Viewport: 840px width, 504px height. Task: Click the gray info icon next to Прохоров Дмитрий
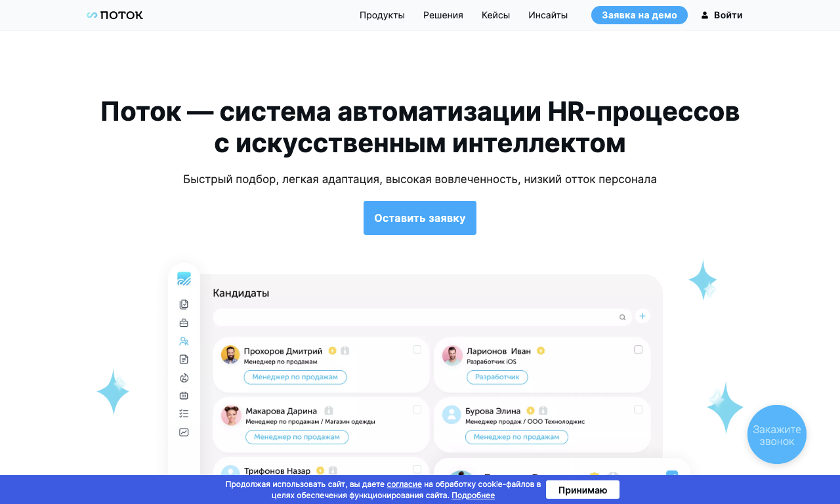345,350
